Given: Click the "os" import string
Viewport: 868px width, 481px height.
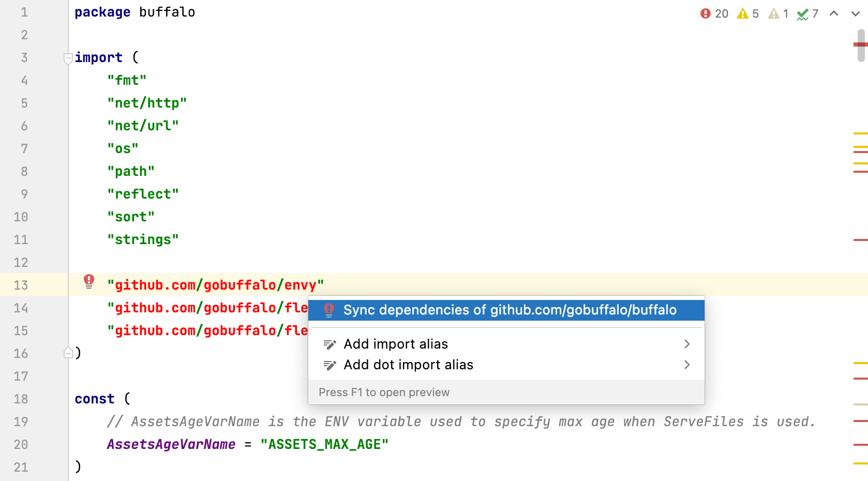Looking at the screenshot, I should coord(123,148).
